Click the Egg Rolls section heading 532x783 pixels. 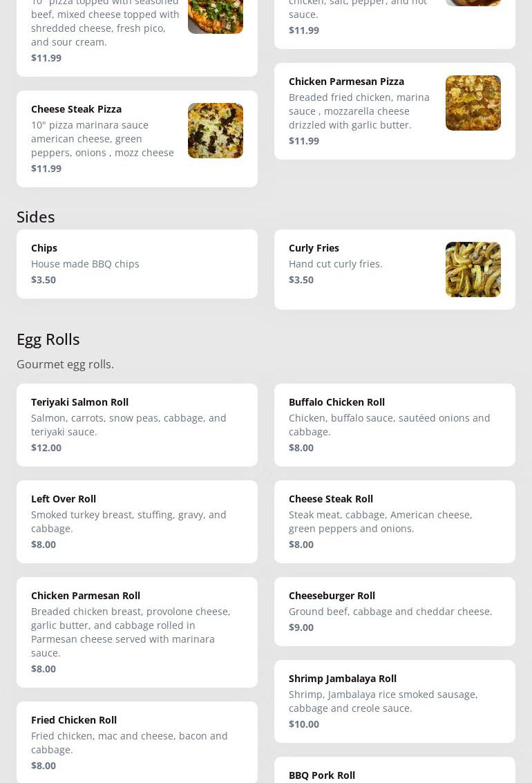click(x=48, y=339)
